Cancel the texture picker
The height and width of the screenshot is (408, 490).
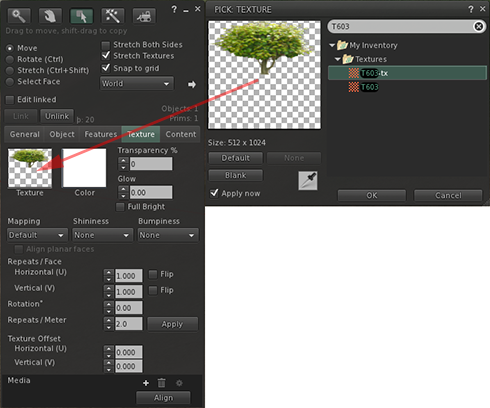click(x=448, y=195)
